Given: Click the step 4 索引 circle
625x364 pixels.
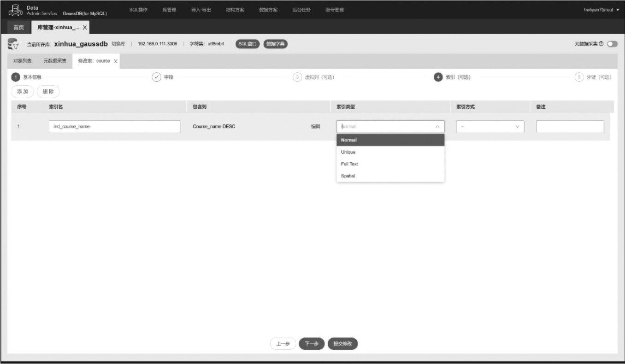Looking at the screenshot, I should 437,77.
